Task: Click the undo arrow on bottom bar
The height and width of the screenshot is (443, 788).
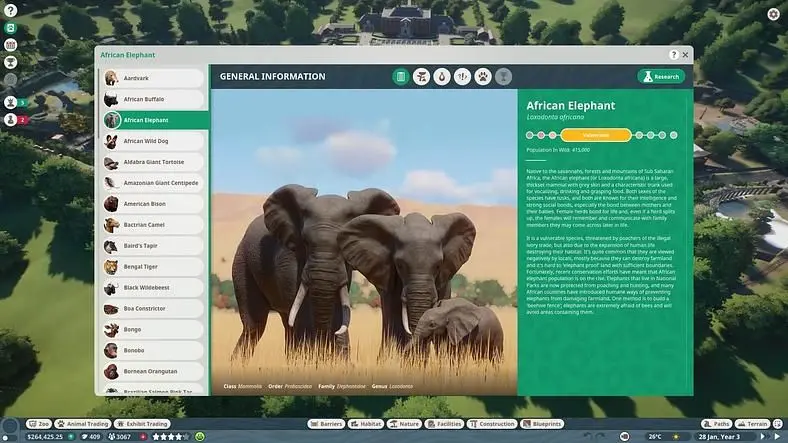Action: [588, 436]
